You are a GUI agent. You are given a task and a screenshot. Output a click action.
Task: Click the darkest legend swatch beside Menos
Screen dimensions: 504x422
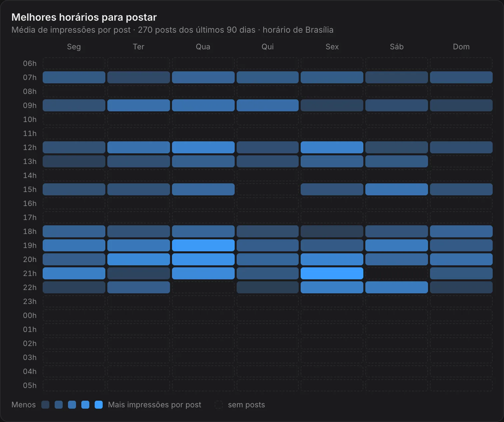[x=45, y=405]
